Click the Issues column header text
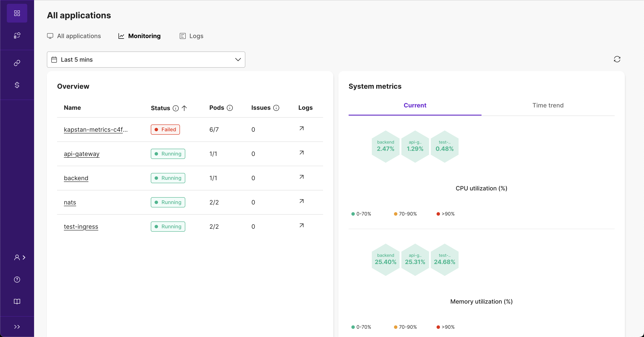The image size is (644, 337). (261, 108)
